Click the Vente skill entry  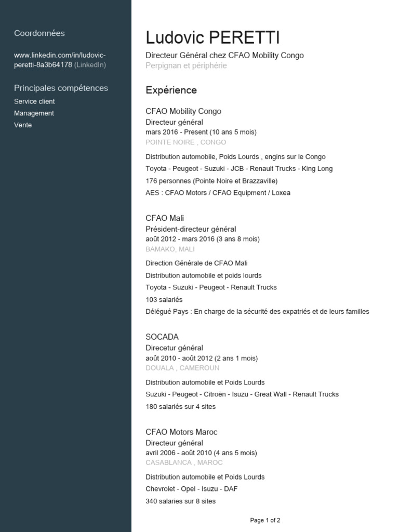point(23,125)
